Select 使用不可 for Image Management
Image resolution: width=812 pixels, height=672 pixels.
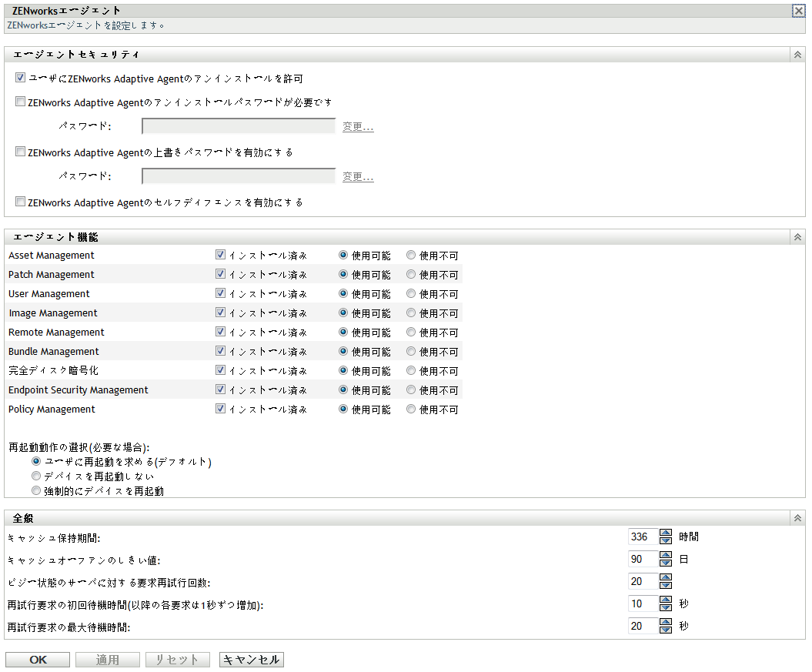click(x=411, y=313)
